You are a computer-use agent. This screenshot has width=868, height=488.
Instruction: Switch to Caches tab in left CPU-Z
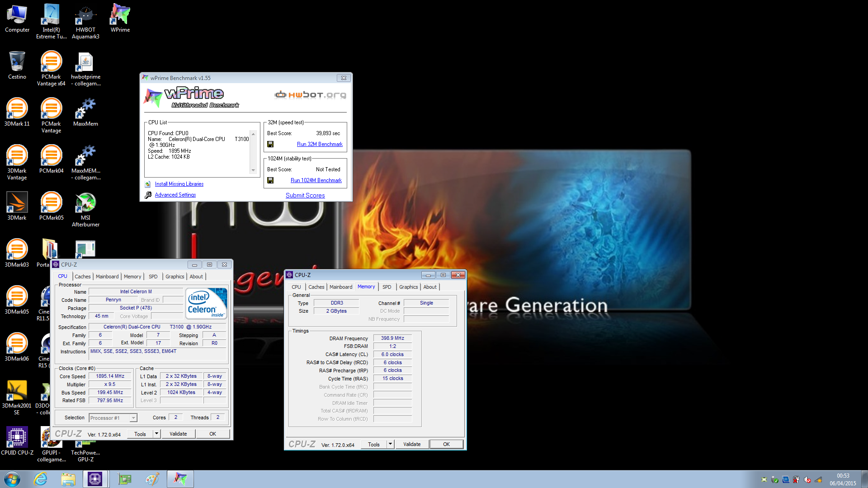[83, 277]
